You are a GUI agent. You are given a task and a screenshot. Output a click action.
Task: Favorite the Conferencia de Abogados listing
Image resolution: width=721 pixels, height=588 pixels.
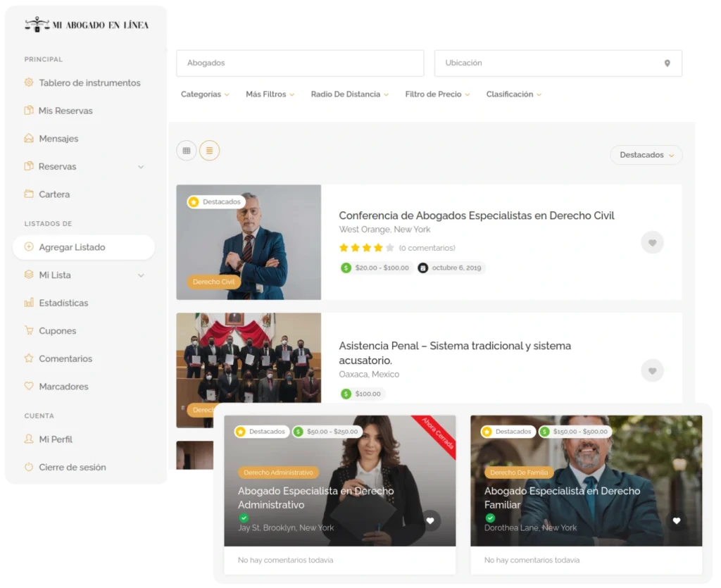[652, 242]
